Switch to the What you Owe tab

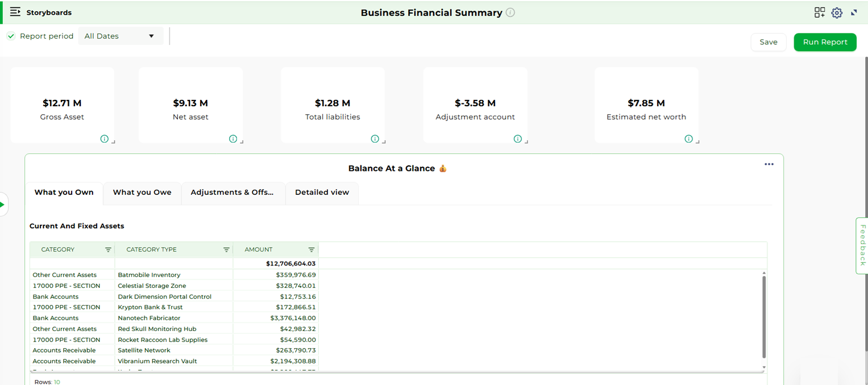142,192
